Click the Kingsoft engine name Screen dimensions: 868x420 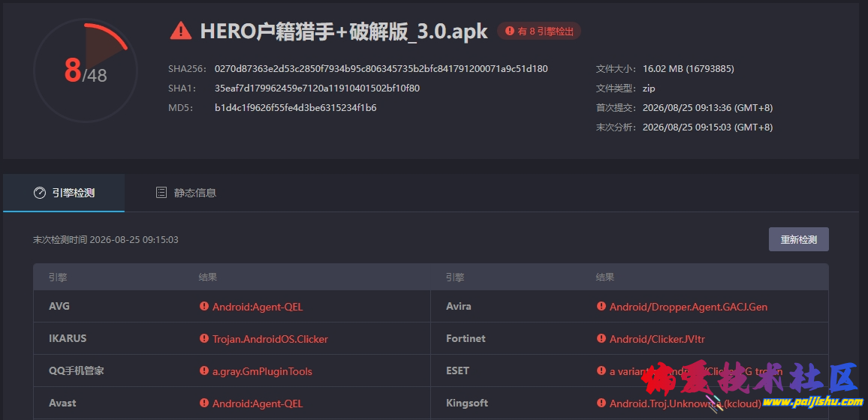[x=467, y=403]
